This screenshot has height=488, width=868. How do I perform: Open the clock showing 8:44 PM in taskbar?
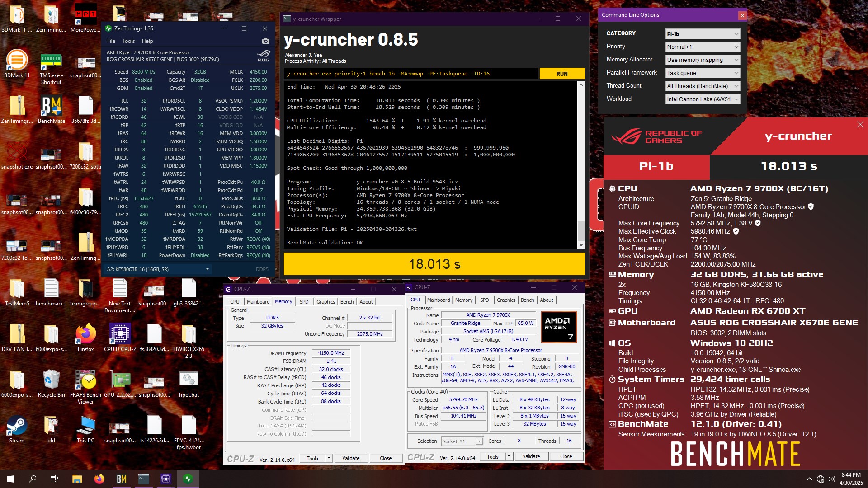851,479
